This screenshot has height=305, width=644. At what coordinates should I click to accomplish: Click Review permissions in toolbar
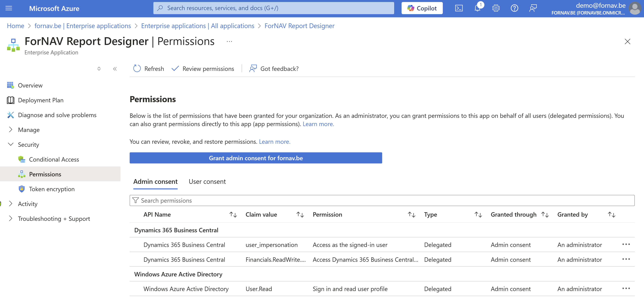tap(203, 69)
